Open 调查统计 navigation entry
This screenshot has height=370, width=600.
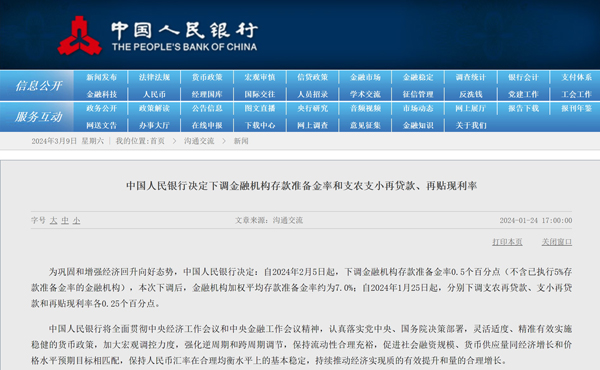(x=471, y=77)
